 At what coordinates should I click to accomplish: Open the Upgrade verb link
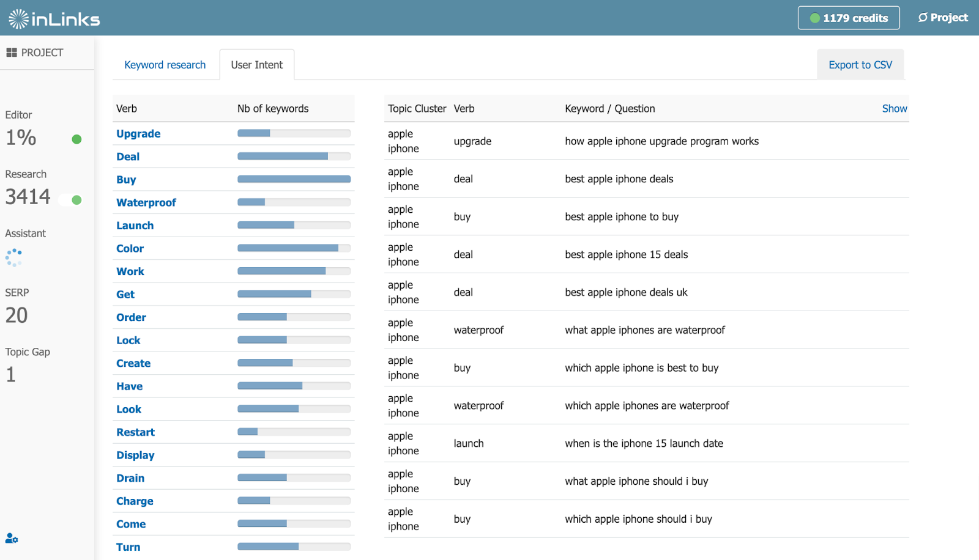pos(138,134)
